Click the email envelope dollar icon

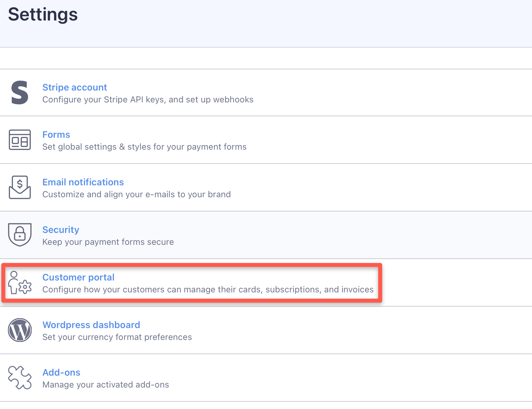click(20, 187)
